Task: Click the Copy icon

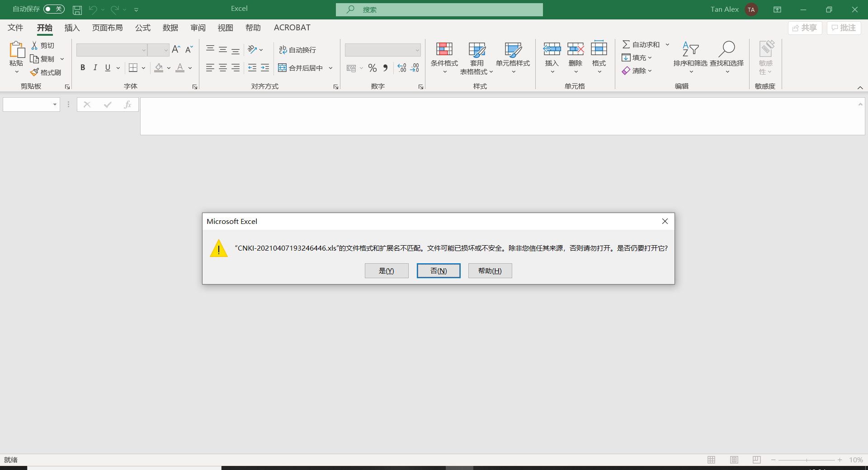Action: tap(34, 59)
